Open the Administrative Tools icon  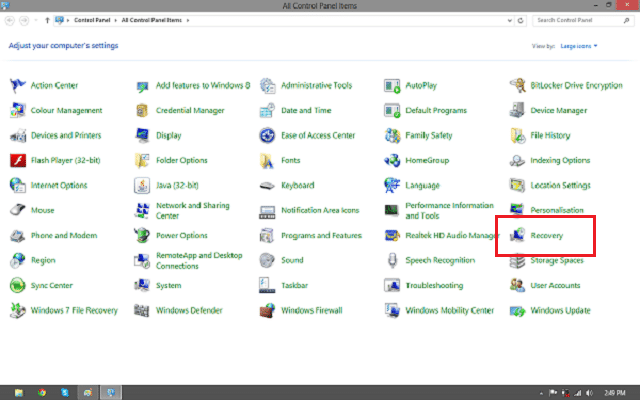[267, 86]
